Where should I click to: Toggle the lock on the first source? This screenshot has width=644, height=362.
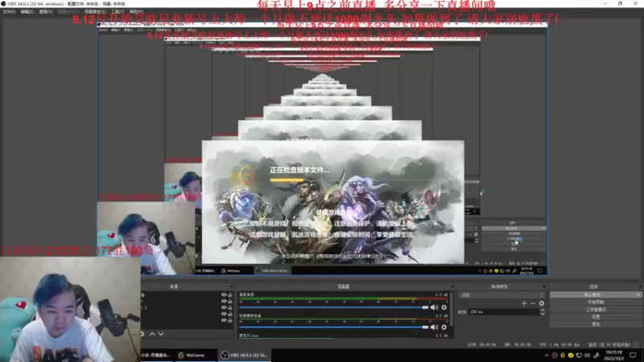(x=230, y=295)
